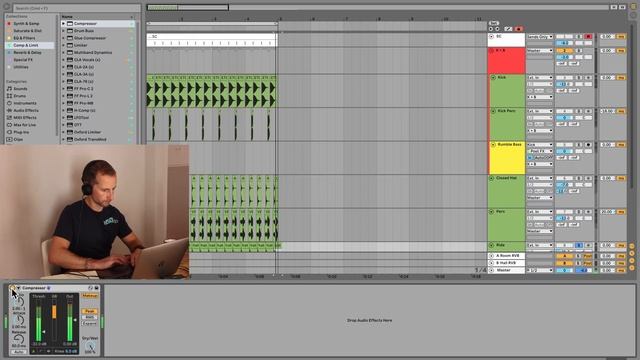Toggle the Makeup gain button on the Compressor
Image resolution: width=640 pixels, height=360 pixels.
tap(90, 296)
